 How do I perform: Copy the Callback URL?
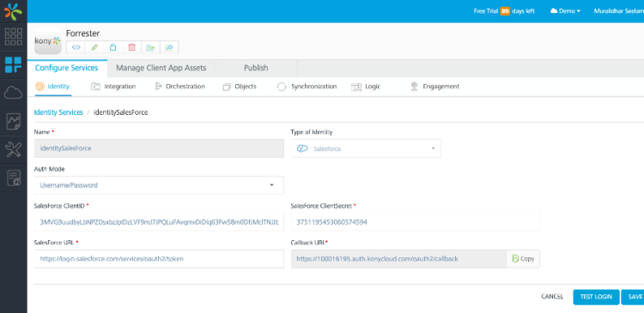click(x=523, y=259)
